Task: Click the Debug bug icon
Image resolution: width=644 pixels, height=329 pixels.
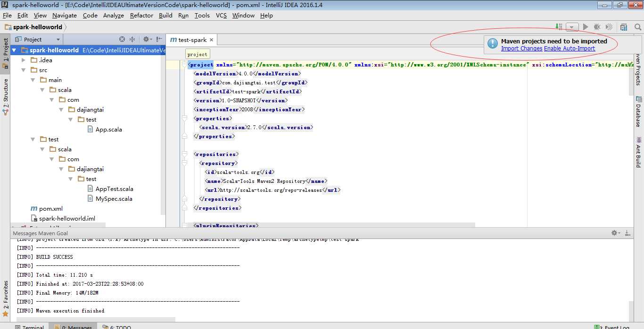Action: pyautogui.click(x=597, y=27)
